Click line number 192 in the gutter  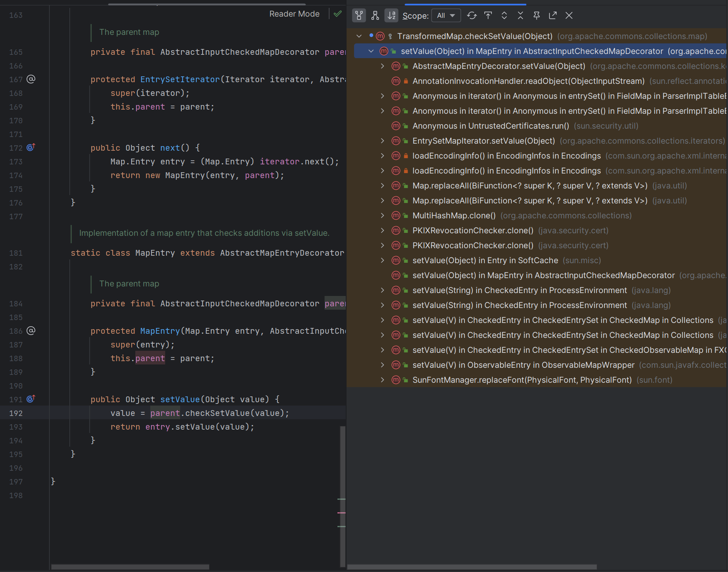click(16, 413)
